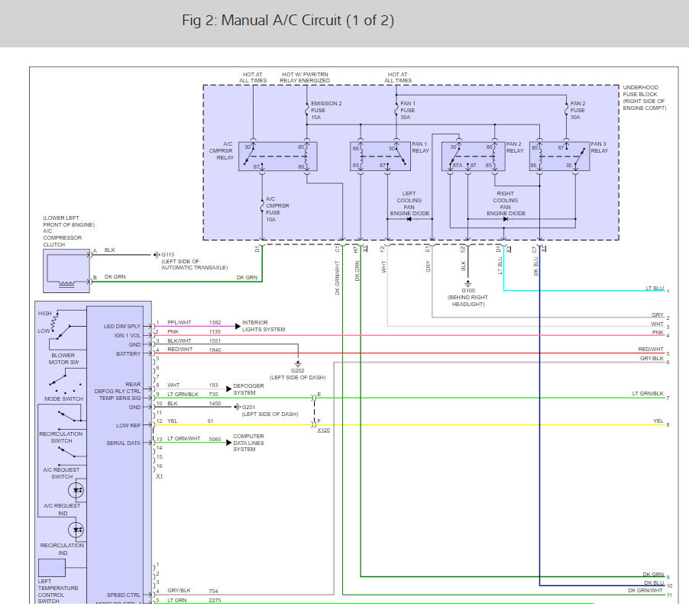Click the Fan 2 relay symbol
689x616 pixels.
[474, 156]
